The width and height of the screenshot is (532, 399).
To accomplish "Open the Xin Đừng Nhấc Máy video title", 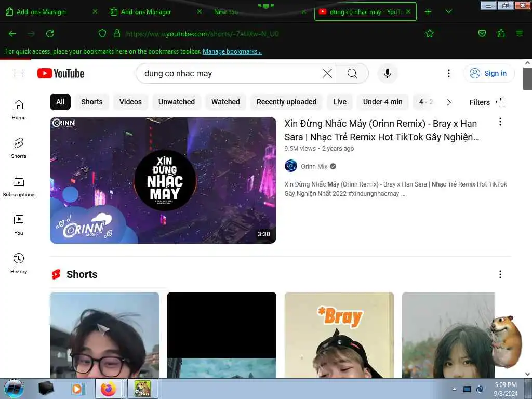I will (x=382, y=130).
